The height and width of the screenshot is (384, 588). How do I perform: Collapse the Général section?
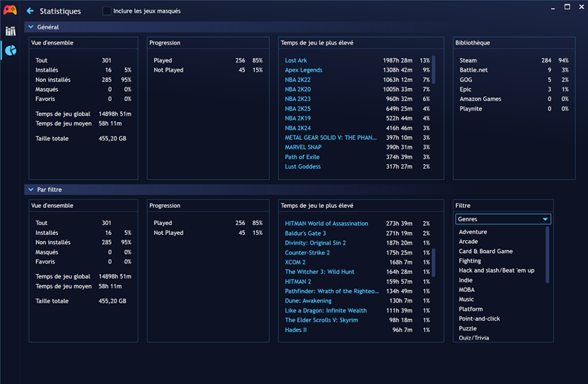[31, 27]
